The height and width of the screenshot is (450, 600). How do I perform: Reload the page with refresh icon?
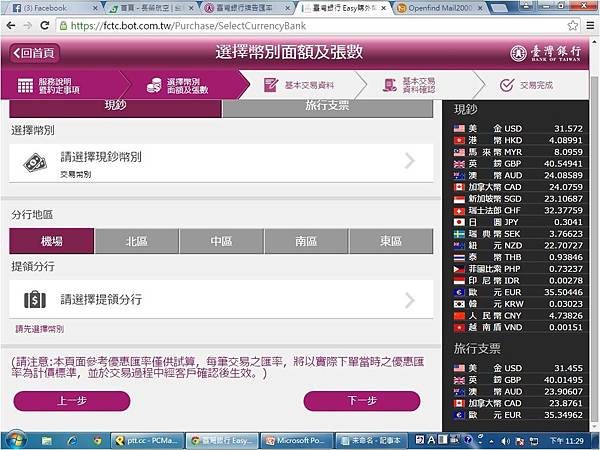45,25
